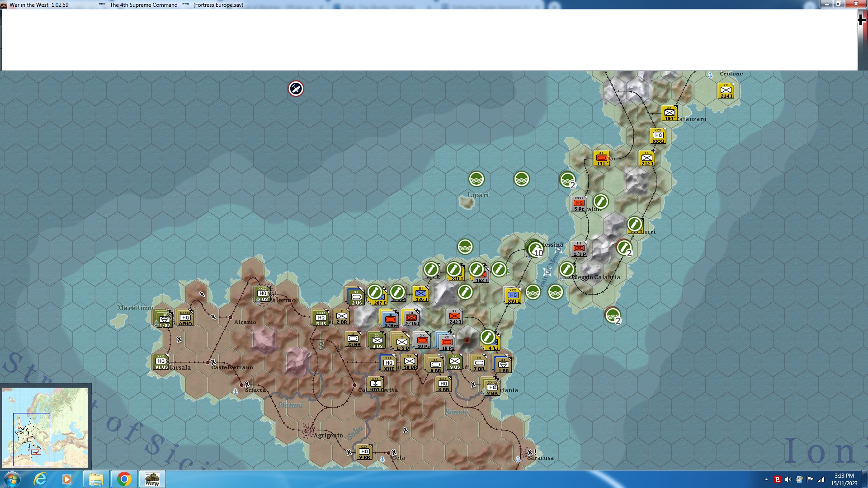The image size is (868, 488).
Task: Select the air unit marker in open sea
Action: pyautogui.click(x=296, y=89)
